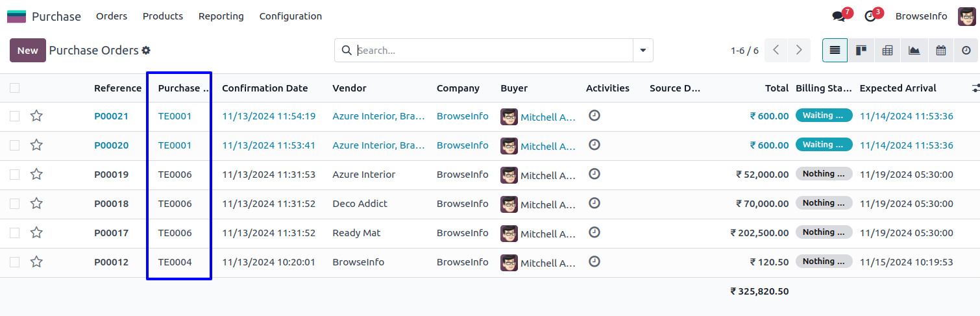Open the Activity view clock icon
The width and height of the screenshot is (980, 316).
(966, 50)
